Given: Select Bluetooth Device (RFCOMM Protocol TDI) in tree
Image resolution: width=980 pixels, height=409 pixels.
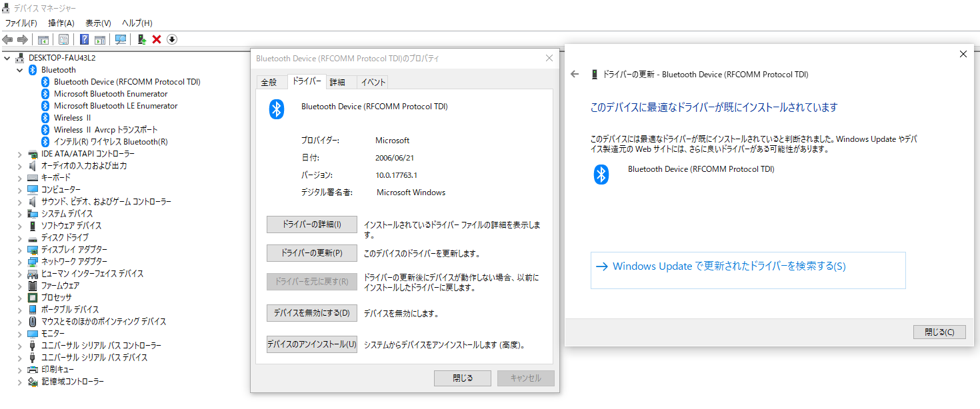Looking at the screenshot, I should (127, 81).
